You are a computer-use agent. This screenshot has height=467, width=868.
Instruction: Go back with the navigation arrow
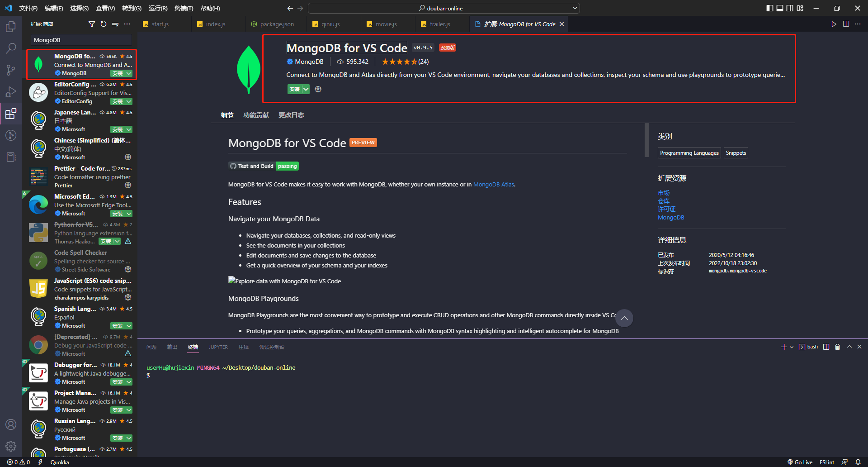click(x=290, y=8)
